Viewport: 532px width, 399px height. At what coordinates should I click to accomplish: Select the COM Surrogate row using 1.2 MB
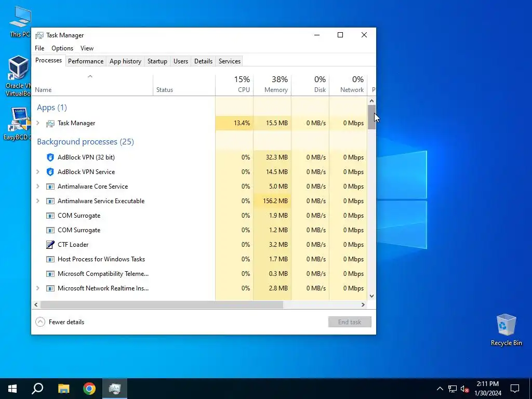coord(199,230)
